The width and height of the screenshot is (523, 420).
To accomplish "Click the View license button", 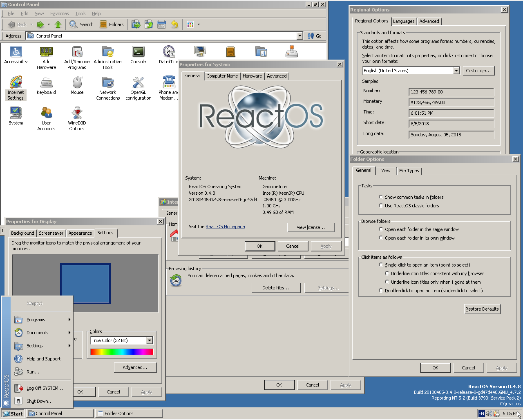I will (311, 227).
